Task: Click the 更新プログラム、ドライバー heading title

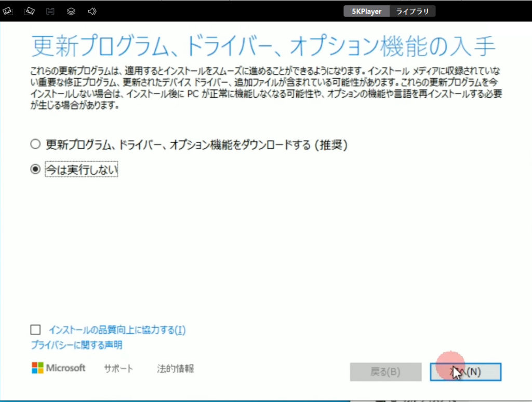Action: [263, 47]
